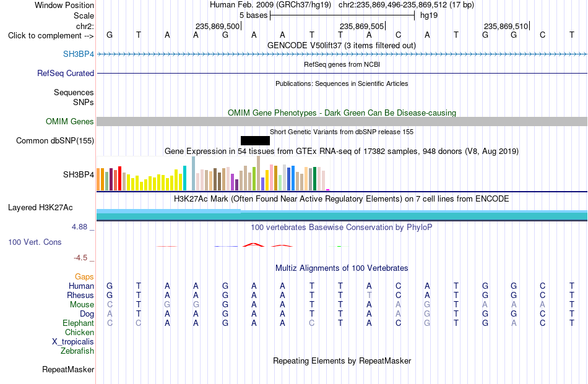Click the Window Position label
588x384 pixels.
click(64, 5)
